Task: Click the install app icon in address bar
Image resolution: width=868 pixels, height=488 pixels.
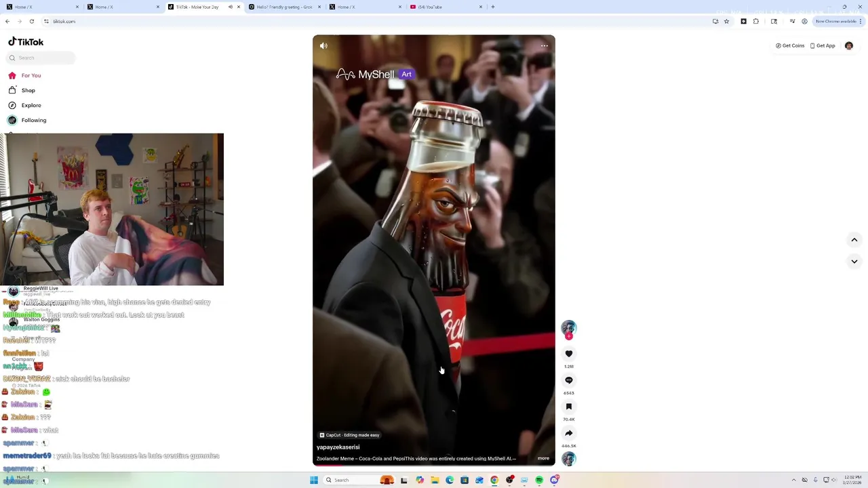Action: pyautogui.click(x=715, y=21)
